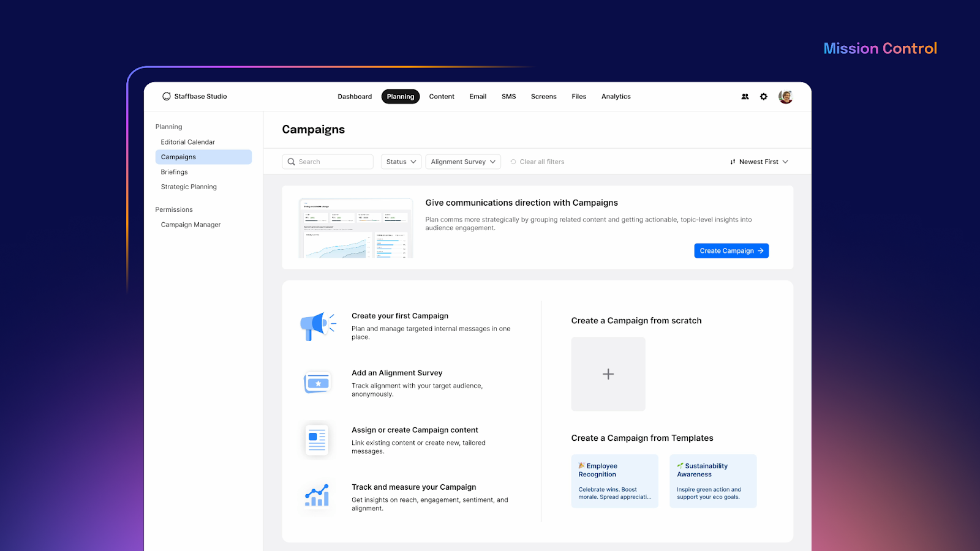Click the Campaign content document icon
The image size is (980, 551).
[x=317, y=440]
